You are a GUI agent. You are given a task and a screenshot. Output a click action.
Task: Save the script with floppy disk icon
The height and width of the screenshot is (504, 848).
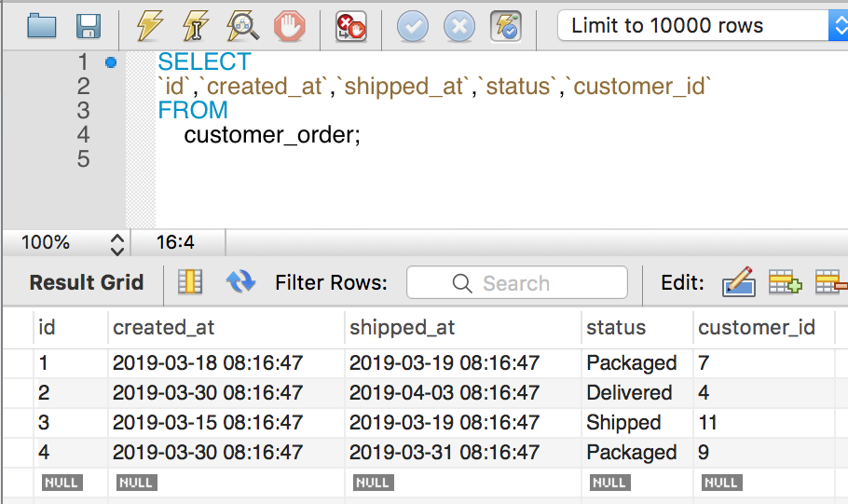(89, 26)
